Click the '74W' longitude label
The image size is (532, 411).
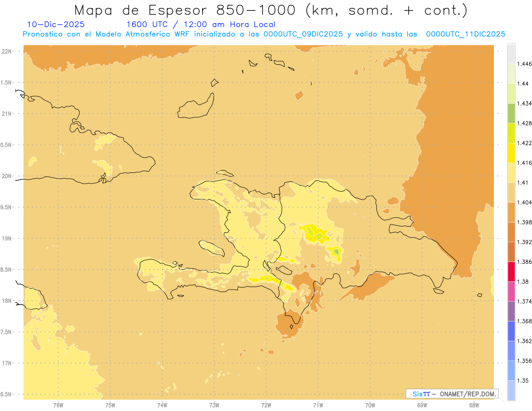[x=162, y=406]
